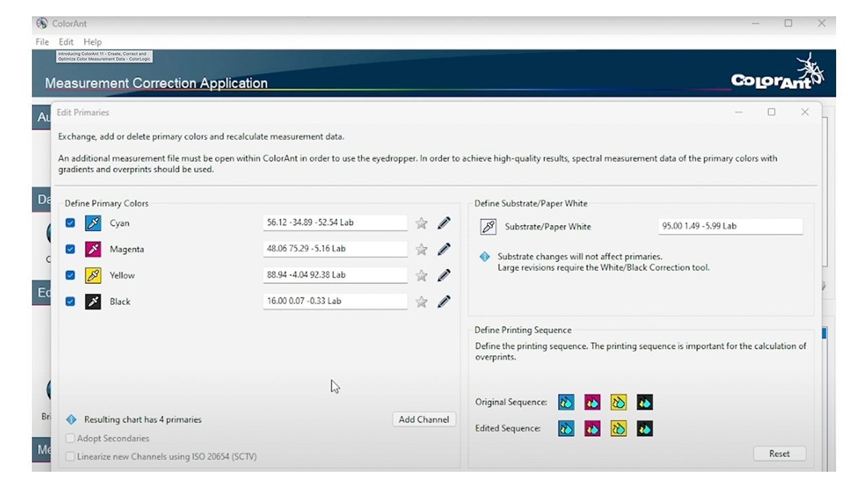Click the 'Resulting chart has 4 primaries' text

coord(142,420)
